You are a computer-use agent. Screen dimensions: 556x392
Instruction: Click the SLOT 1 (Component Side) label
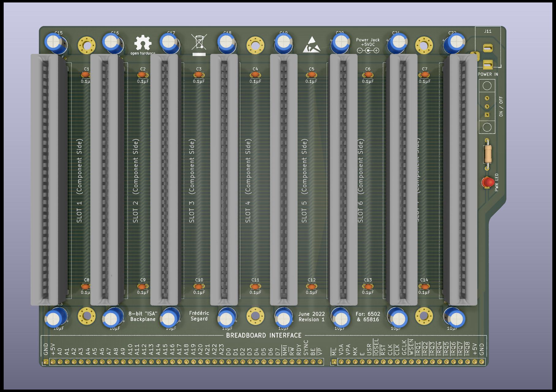coord(79,181)
